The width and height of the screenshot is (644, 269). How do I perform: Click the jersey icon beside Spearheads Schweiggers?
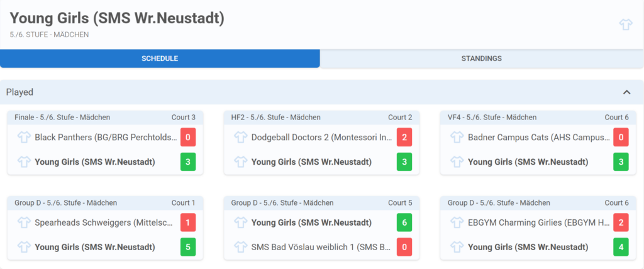click(x=24, y=222)
